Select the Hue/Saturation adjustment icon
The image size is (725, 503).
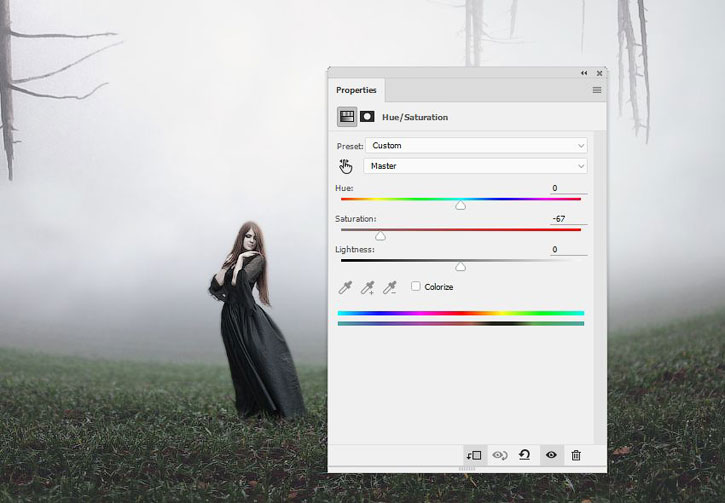347,117
